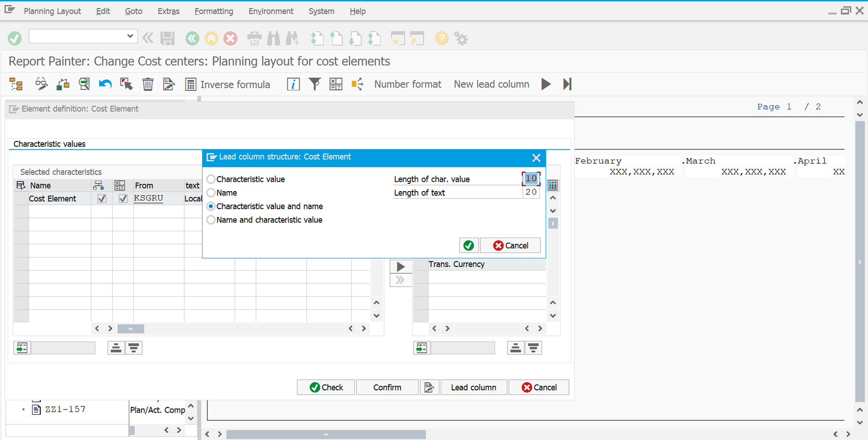
Task: Click the Save diskette icon
Action: point(167,38)
